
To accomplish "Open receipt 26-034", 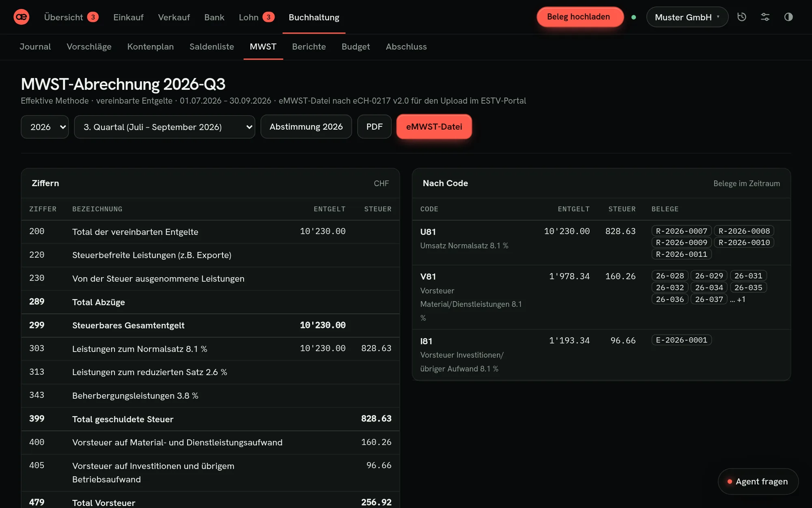I will [709, 288].
